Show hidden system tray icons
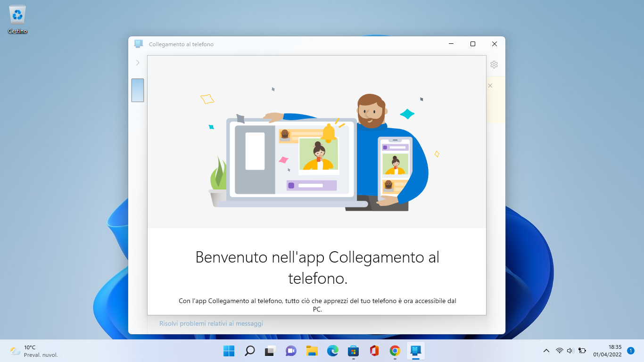644x362 pixels. 546,351
